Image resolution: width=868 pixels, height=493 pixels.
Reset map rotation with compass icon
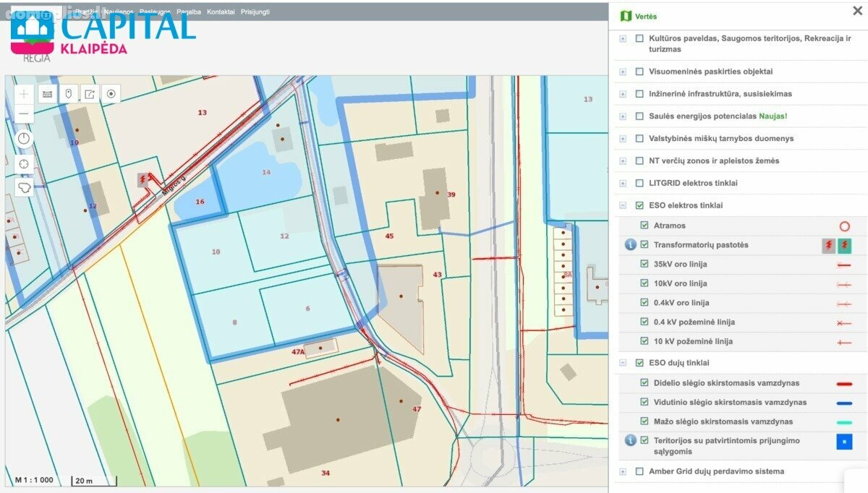click(25, 139)
